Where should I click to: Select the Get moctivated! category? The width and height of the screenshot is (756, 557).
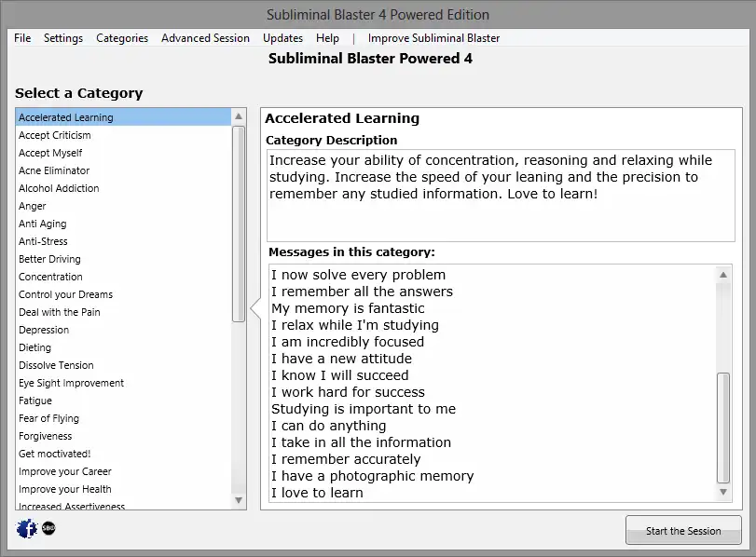coord(123,454)
